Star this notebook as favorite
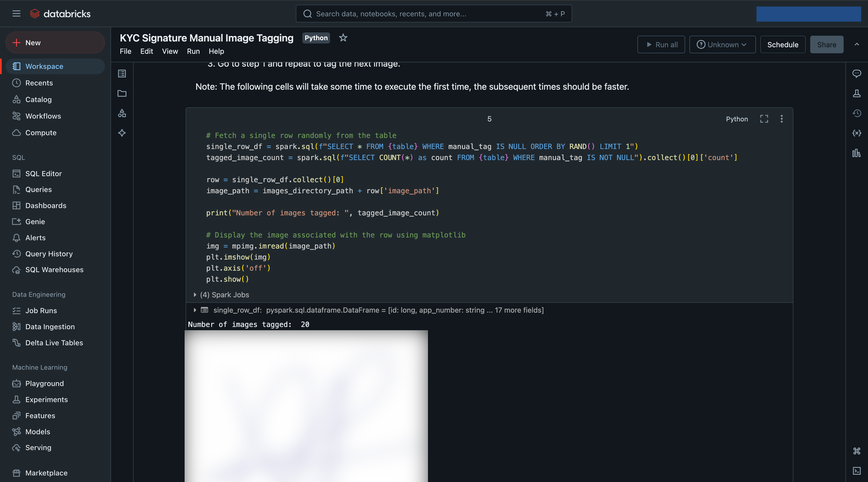This screenshot has height=482, width=868. [343, 38]
